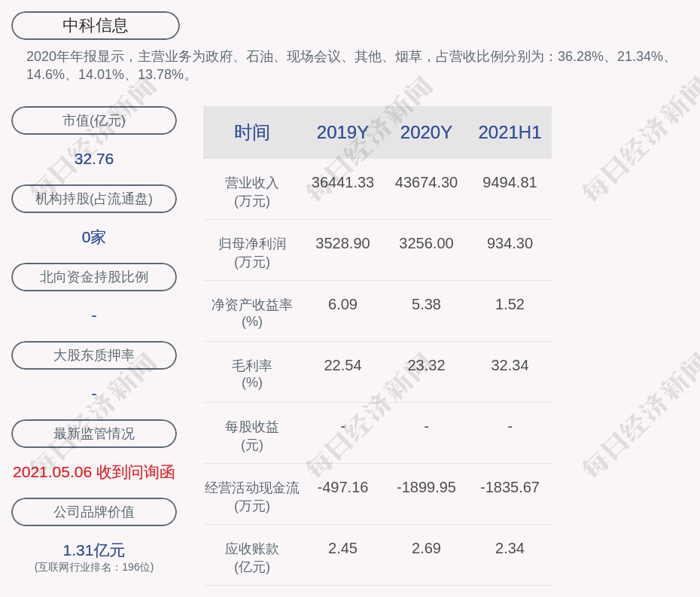Click the 时间 column header
This screenshot has height=597, width=700.
[252, 132]
